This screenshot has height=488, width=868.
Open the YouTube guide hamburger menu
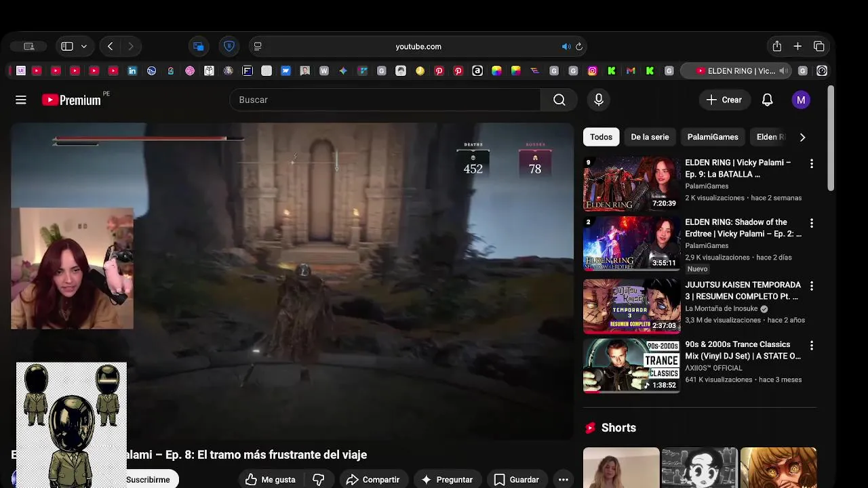point(21,100)
